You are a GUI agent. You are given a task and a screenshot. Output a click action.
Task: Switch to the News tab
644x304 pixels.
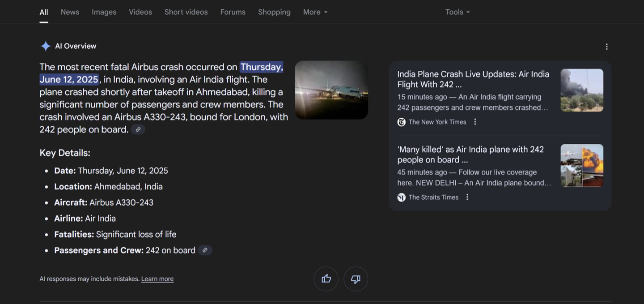click(70, 12)
